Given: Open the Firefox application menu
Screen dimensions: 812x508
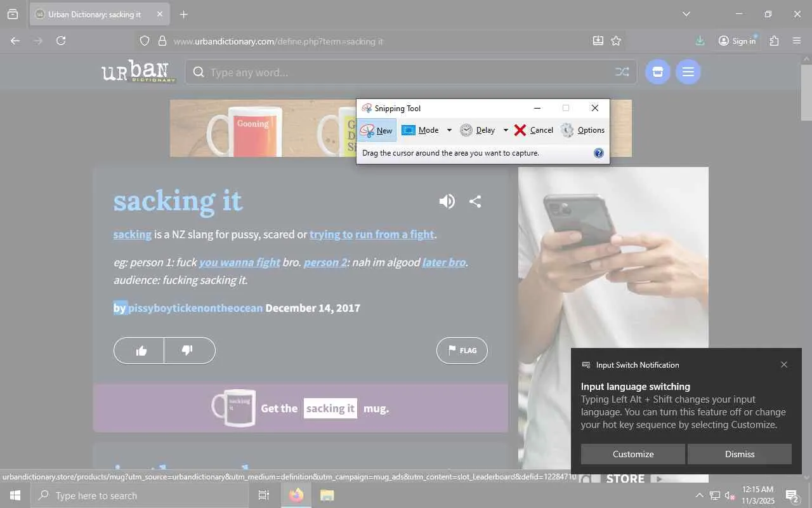Looking at the screenshot, I should point(797,41).
